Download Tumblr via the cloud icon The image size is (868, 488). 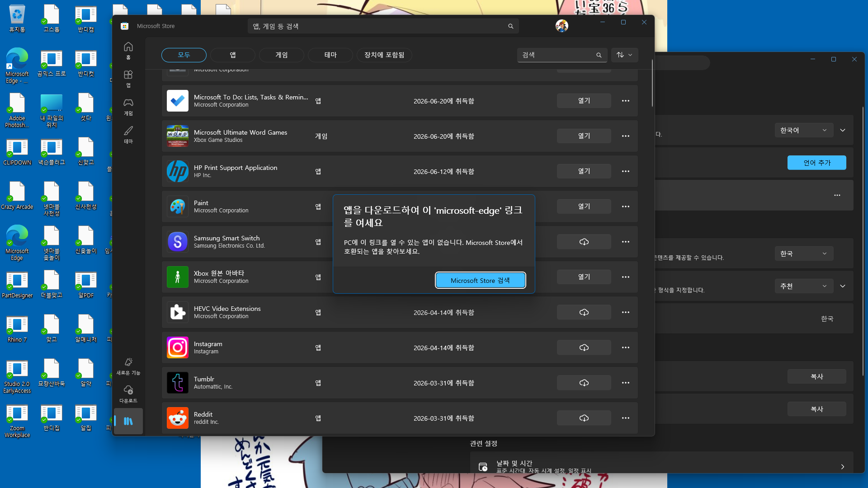(x=584, y=383)
